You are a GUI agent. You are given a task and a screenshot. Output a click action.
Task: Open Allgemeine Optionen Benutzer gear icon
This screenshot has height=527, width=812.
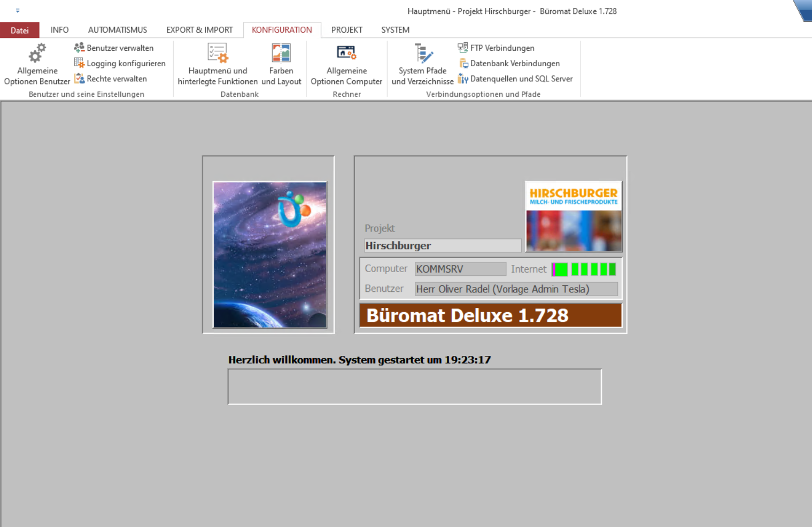[x=37, y=54]
